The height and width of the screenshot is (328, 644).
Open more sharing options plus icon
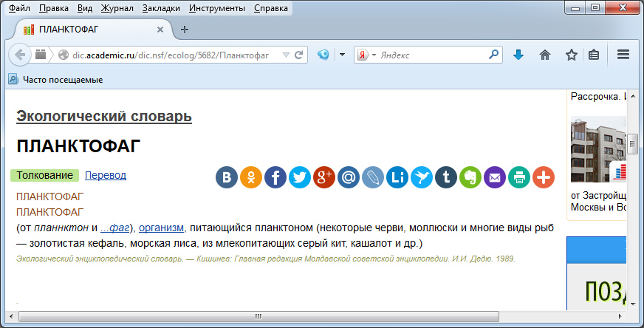pos(544,177)
